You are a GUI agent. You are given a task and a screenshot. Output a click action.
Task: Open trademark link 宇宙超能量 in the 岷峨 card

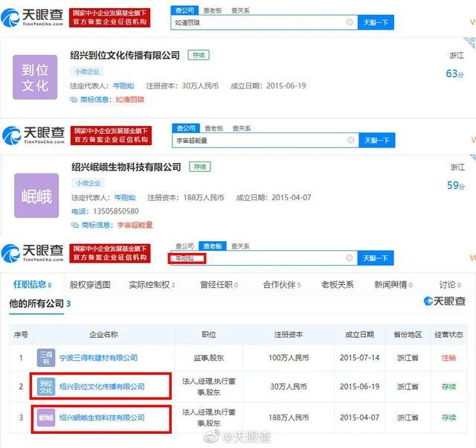coord(135,225)
